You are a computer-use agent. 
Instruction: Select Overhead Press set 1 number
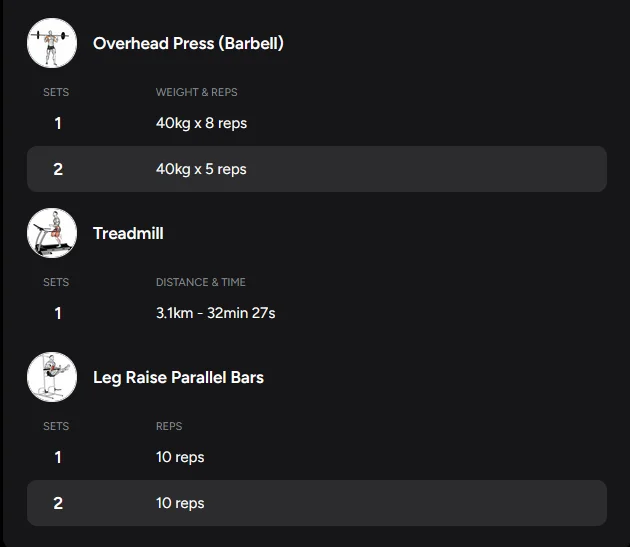[58, 123]
